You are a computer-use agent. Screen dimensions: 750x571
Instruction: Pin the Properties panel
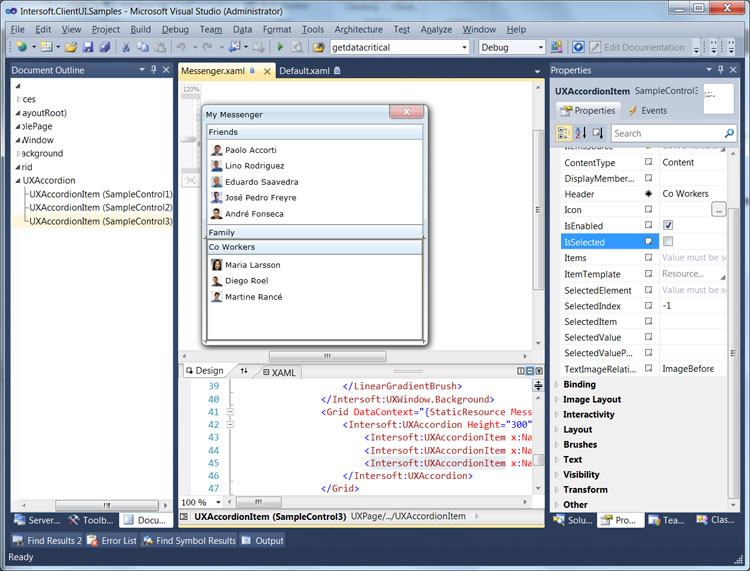[721, 70]
